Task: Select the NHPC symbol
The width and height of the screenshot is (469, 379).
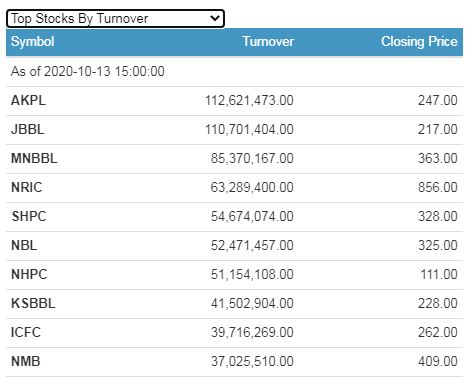Action: [x=29, y=274]
